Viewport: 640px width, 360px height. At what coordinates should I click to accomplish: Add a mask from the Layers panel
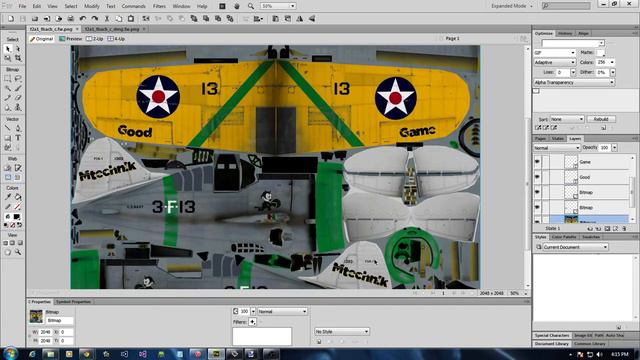607,229
